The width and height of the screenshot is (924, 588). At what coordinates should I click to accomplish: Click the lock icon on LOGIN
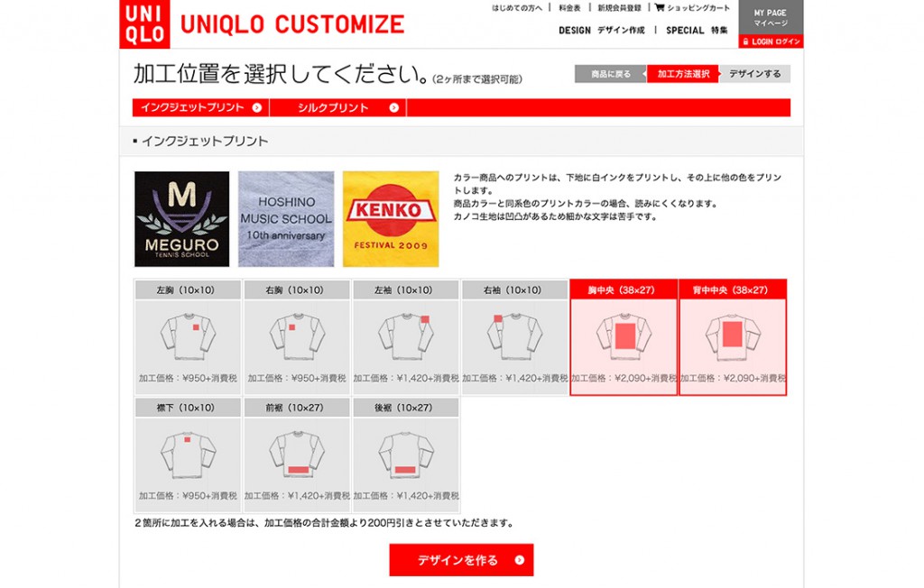745,41
